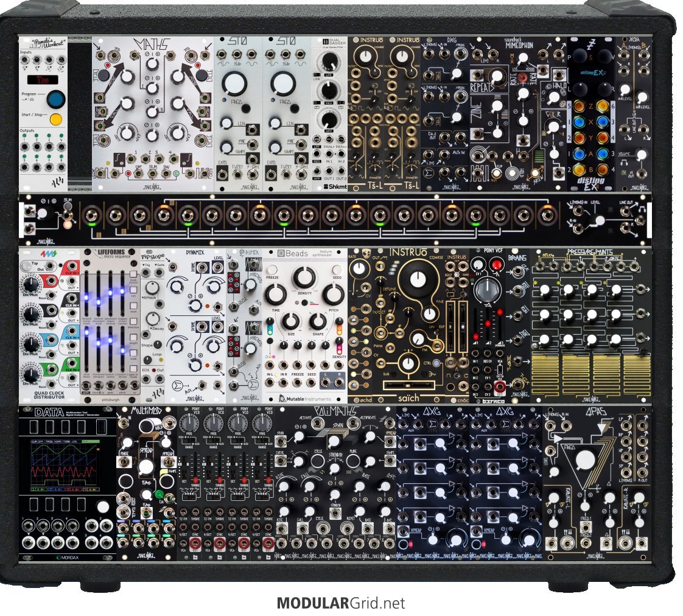
Task: Click the QUAD CLOCK DISTRIBUTOR label
Action: point(49,394)
